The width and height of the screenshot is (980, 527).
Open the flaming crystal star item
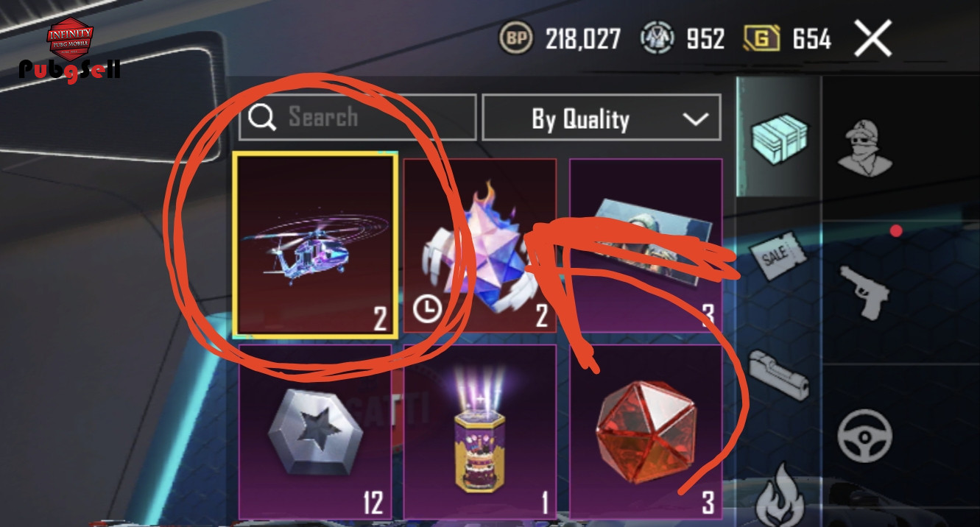coord(479,245)
